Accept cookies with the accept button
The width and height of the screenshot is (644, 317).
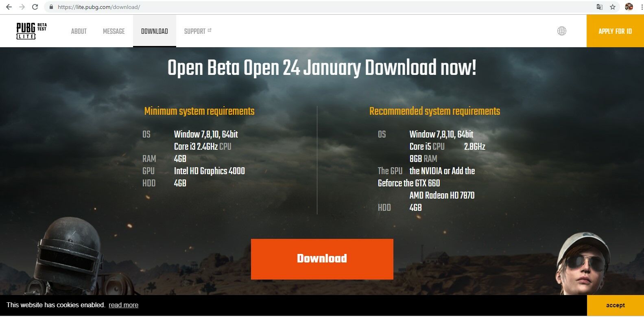[616, 305]
